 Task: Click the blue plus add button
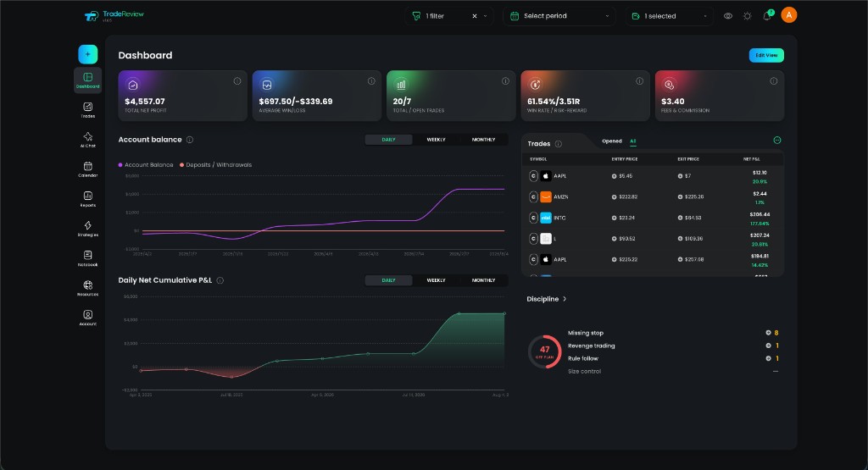point(87,54)
